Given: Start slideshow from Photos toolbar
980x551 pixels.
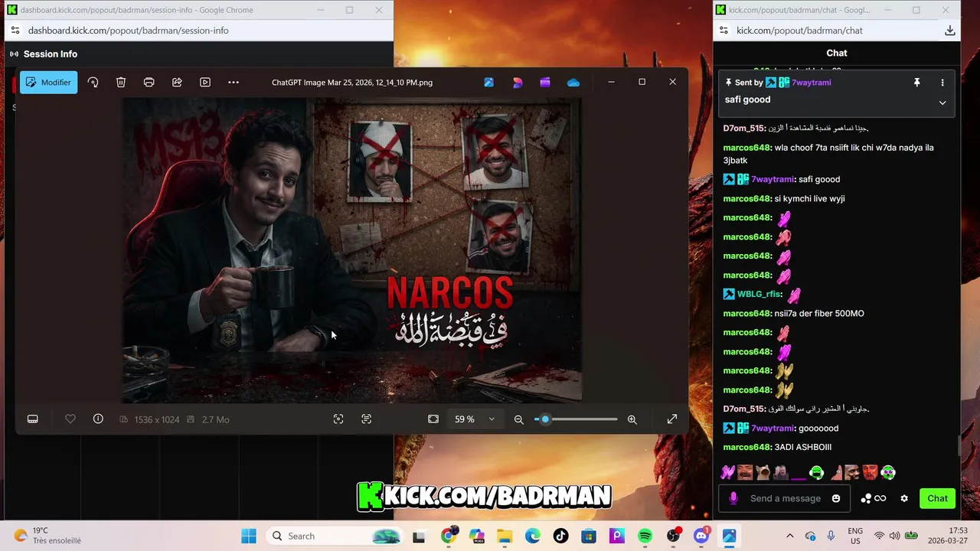Looking at the screenshot, I should pyautogui.click(x=205, y=83).
